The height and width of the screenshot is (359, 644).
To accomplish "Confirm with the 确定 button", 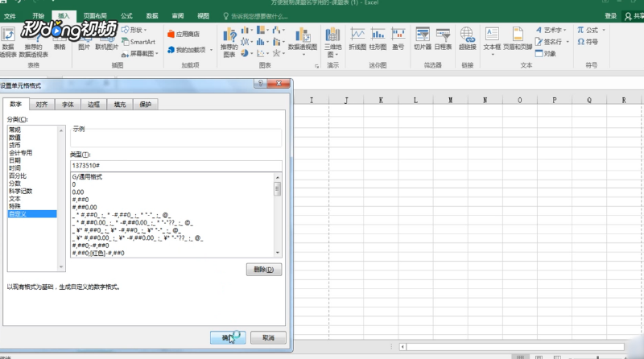I will coord(228,337).
